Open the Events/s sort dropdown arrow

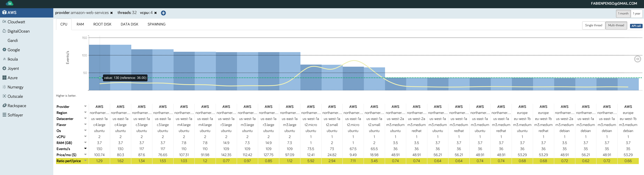coord(85,148)
